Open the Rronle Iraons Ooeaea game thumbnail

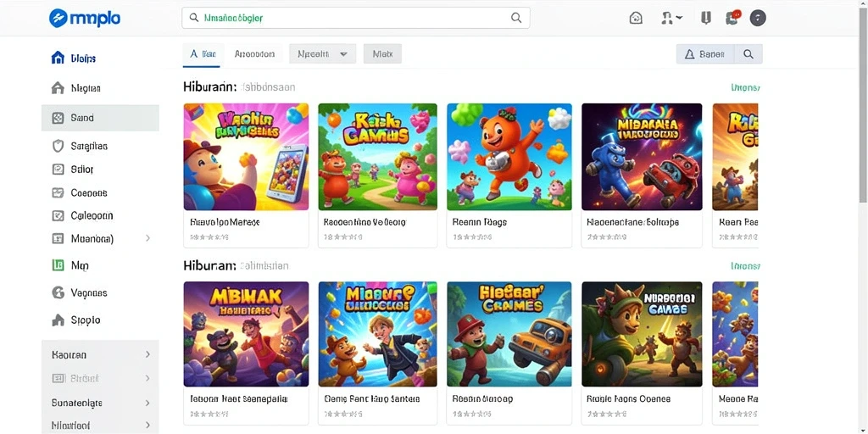pos(642,334)
